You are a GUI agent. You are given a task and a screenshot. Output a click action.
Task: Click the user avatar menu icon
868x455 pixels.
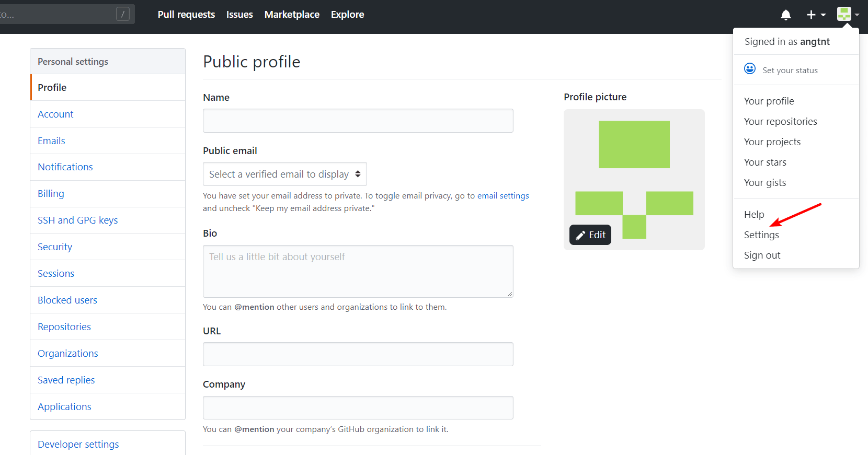click(847, 14)
